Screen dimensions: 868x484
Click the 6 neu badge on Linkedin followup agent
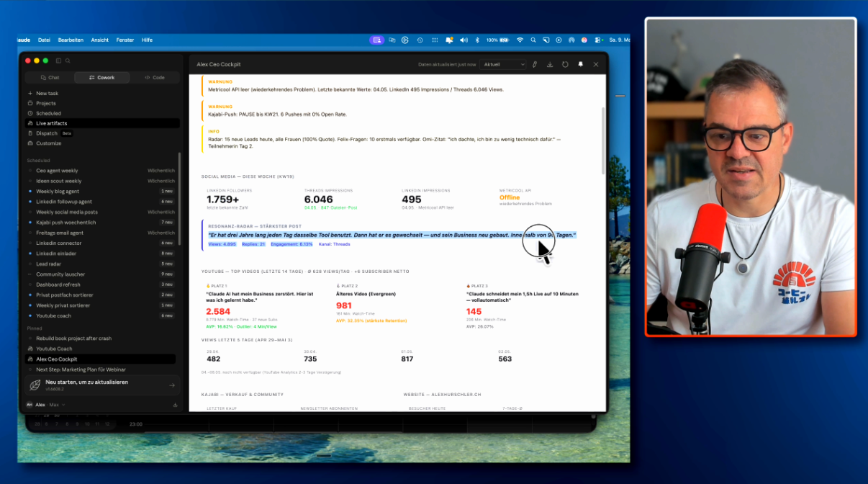coord(167,202)
